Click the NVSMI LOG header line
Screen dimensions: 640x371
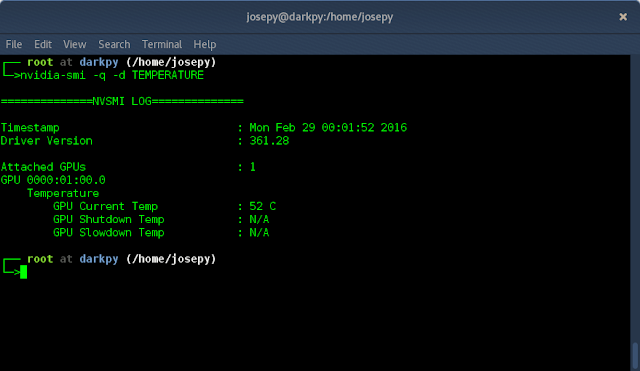point(122,101)
